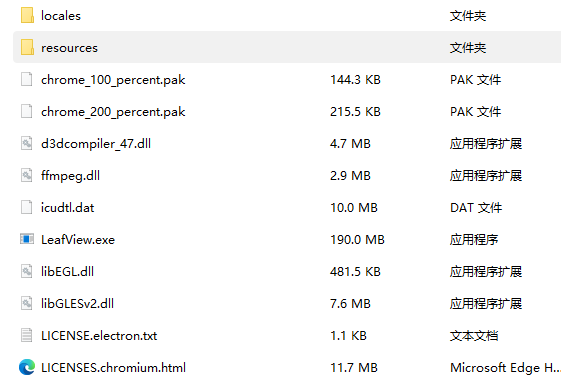The width and height of the screenshot is (561, 376).
Task: Click the LICENSE.electron.txt text document icon
Action: [26, 335]
